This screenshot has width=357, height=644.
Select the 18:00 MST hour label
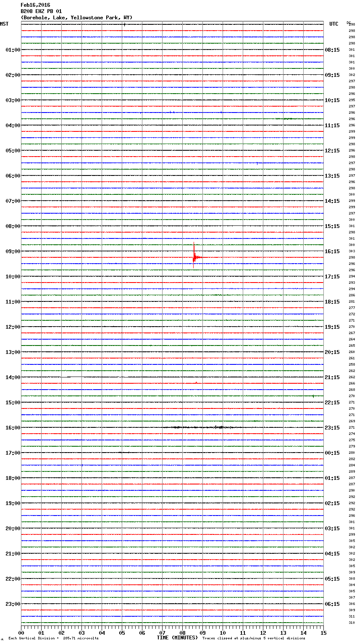point(13,478)
